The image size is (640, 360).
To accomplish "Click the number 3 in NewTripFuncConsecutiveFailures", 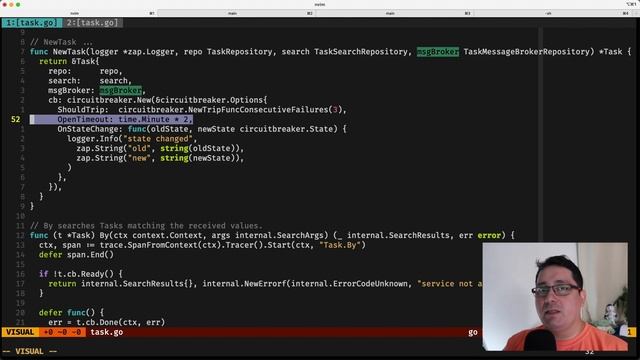I will pos(335,110).
